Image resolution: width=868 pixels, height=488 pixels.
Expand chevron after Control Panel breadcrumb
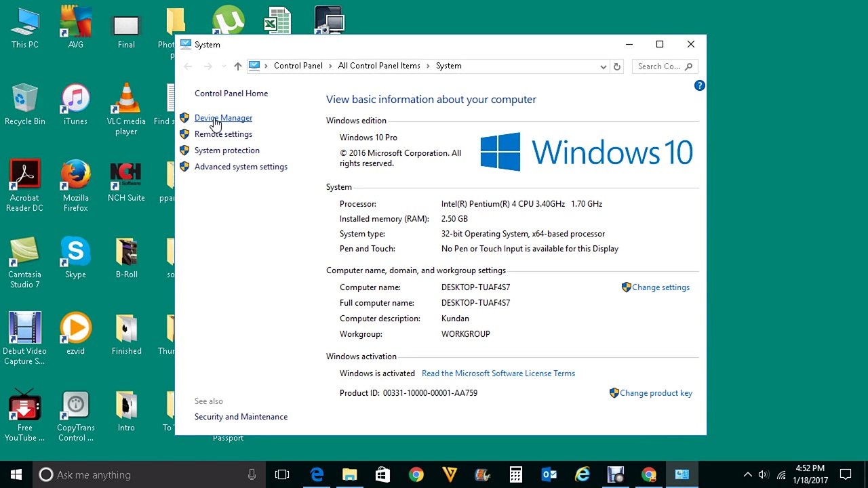[330, 66]
